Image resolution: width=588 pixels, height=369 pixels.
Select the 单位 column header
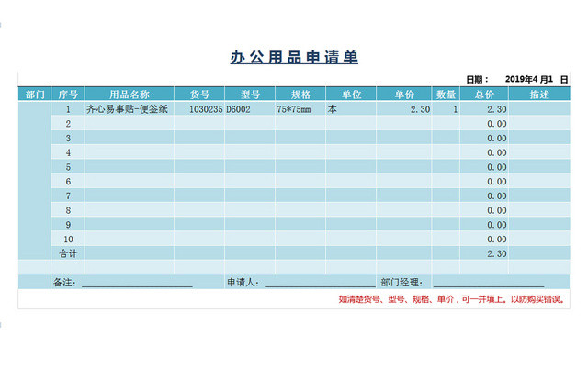(351, 94)
